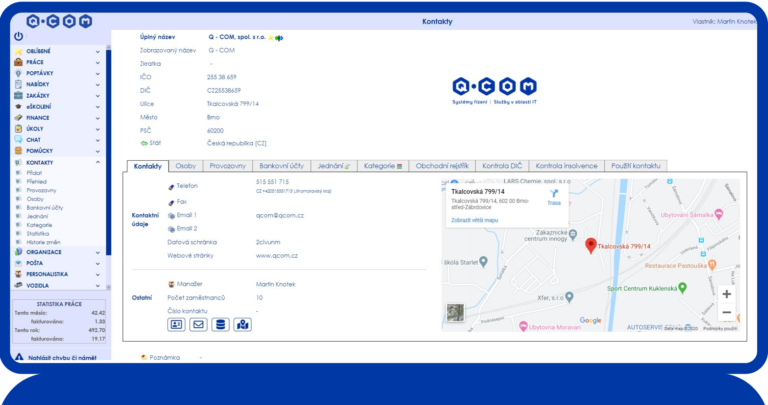Click the qcom@qcom.cz email address
768x405 pixels.
tap(280, 215)
